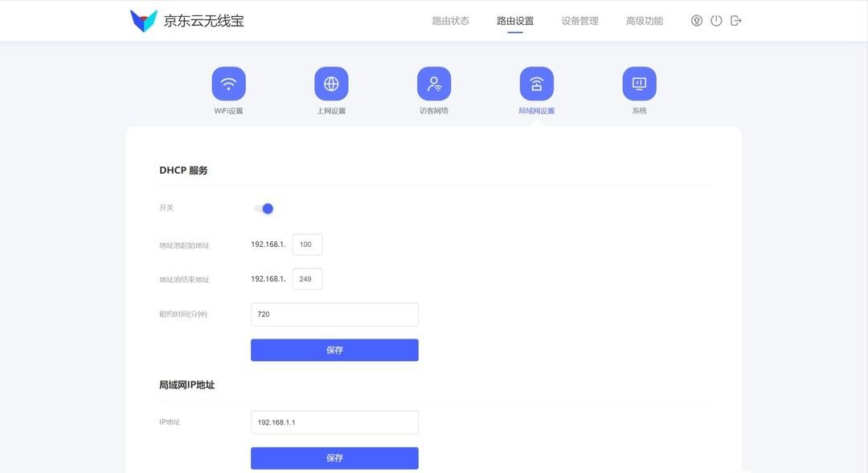The width and height of the screenshot is (868, 473).
Task: Select the 高级功能 menu item
Action: 644,20
